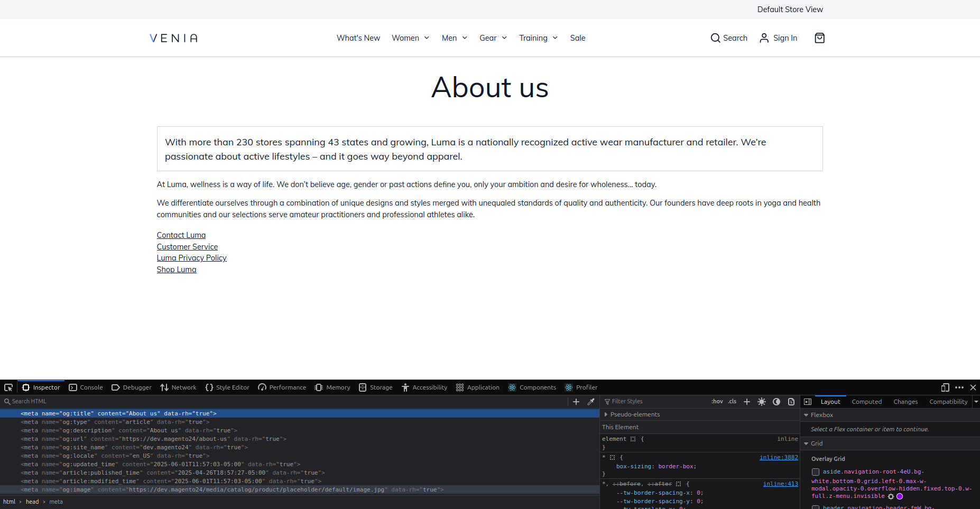This screenshot has width=980, height=509.
Task: Toggle print media simulation page icon
Action: coord(791,402)
